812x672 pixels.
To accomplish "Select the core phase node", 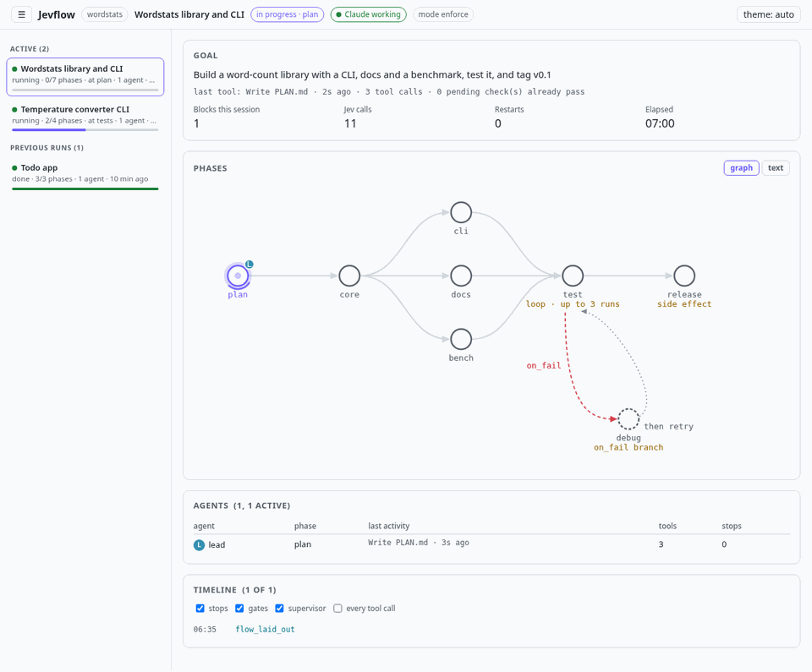I will (x=349, y=276).
